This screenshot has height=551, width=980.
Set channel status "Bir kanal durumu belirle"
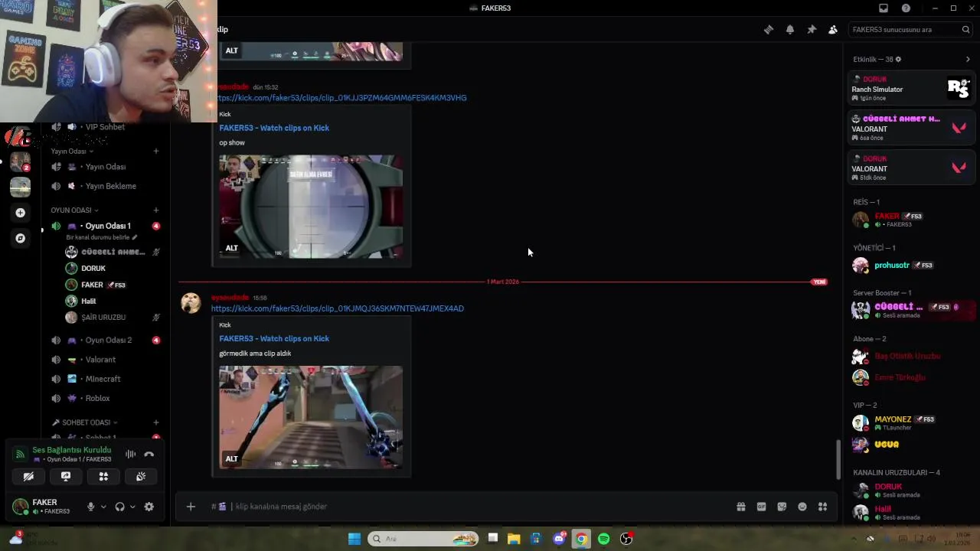[x=101, y=238]
